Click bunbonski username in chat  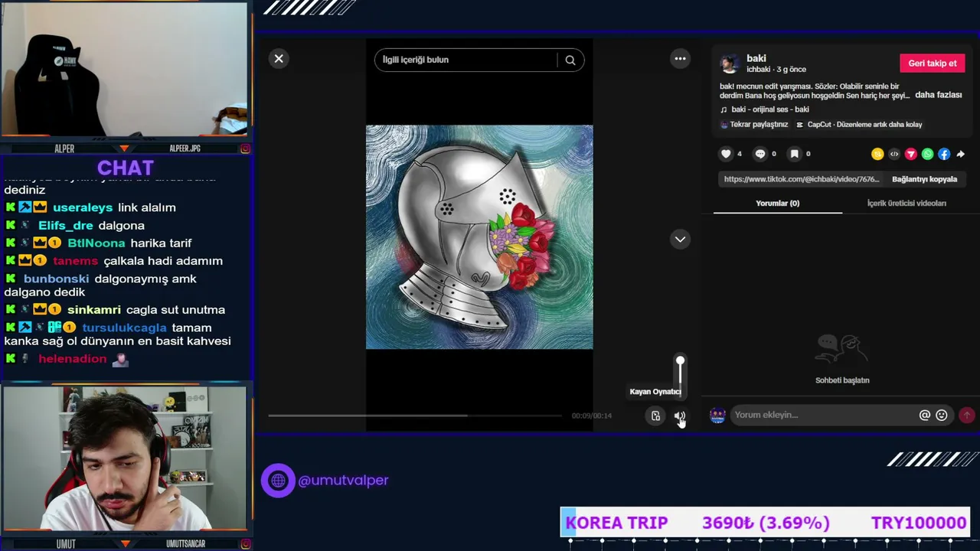(57, 279)
